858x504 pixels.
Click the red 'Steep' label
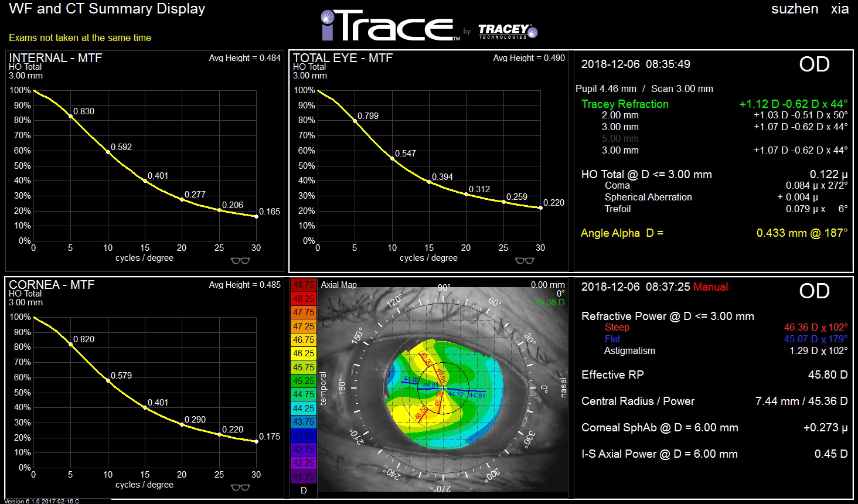pos(617,328)
